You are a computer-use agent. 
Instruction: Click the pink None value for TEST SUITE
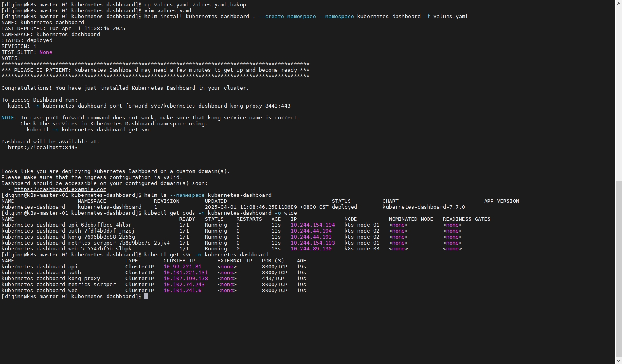coord(46,52)
